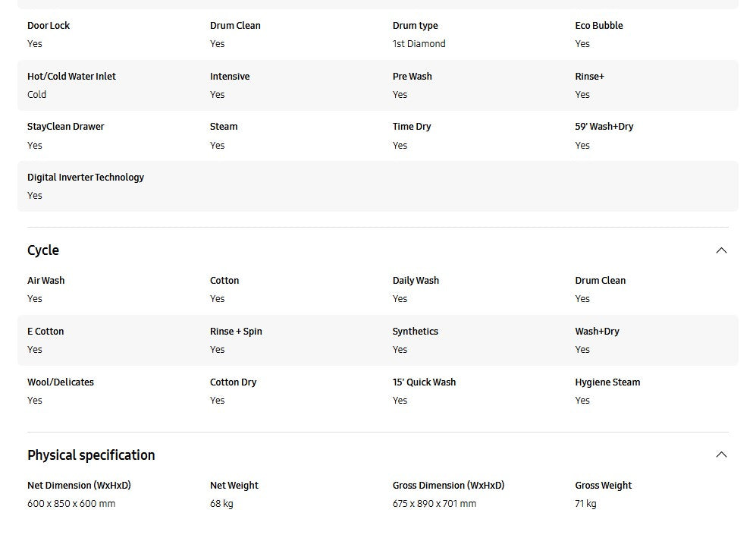Click the Rinse + Spin cycle label
This screenshot has height=560, width=756.
[x=236, y=332]
